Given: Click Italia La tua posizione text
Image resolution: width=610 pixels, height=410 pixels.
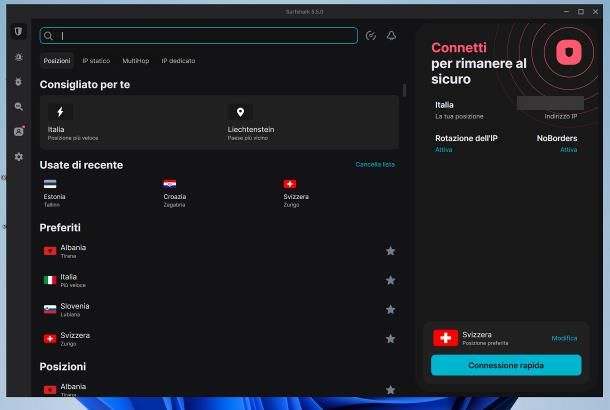Looking at the screenshot, I should point(459,110).
